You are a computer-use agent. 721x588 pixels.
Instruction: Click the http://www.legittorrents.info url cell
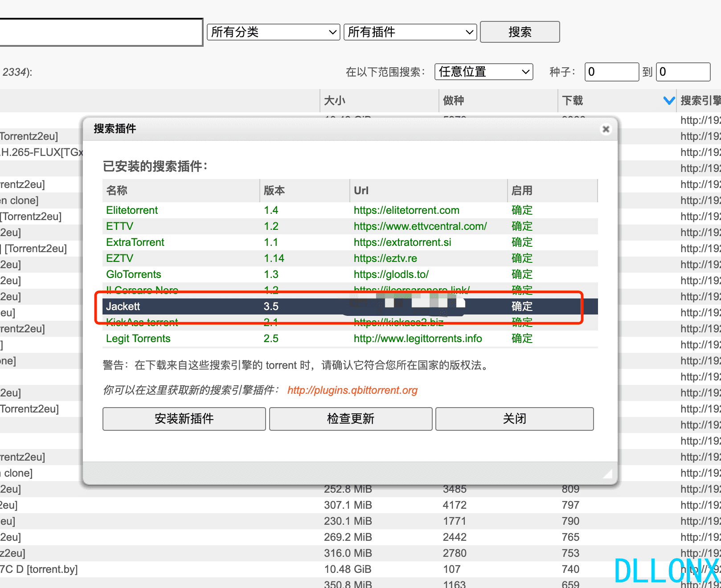418,339
